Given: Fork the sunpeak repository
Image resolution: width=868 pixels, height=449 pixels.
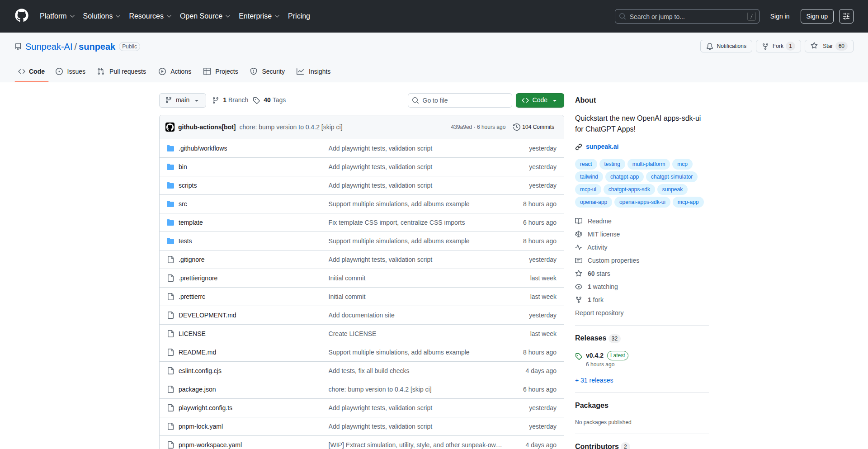Looking at the screenshot, I should click(778, 46).
